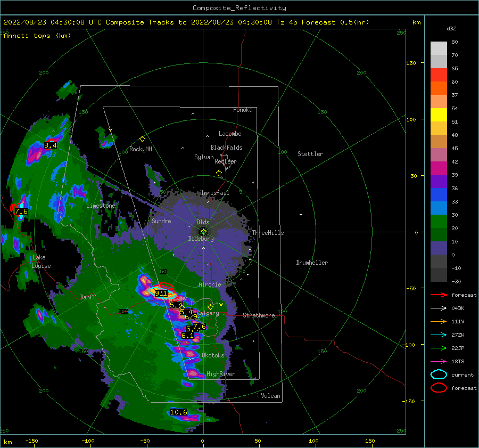This screenshot has width=479, height=448.
Task: Click the Composite_Reflectivity title
Action: tap(240, 8)
